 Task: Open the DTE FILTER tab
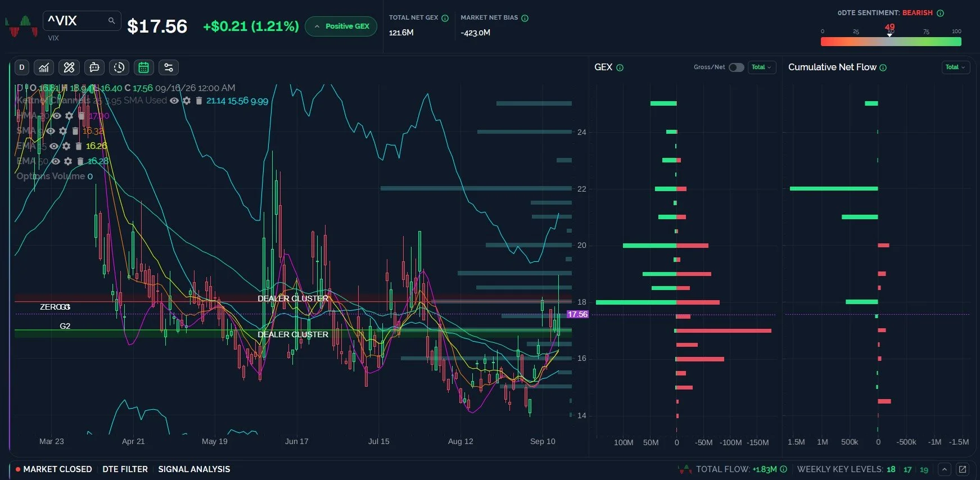[125, 469]
